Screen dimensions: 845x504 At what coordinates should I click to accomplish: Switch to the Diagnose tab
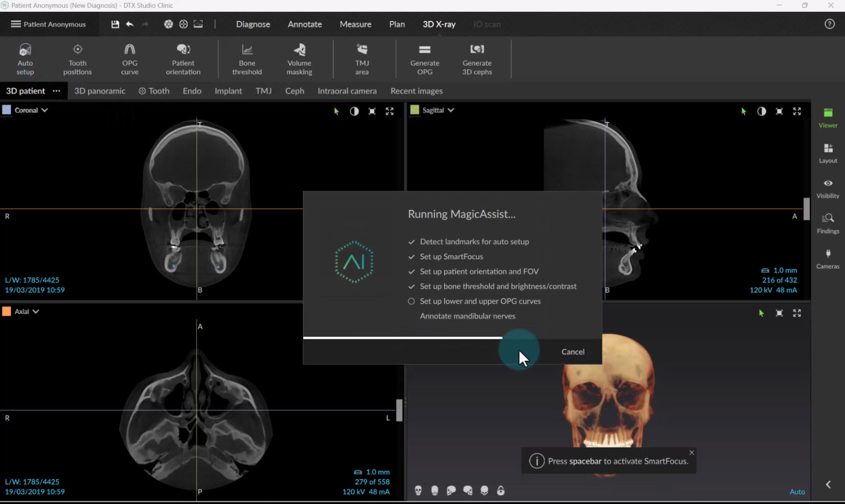click(x=253, y=24)
